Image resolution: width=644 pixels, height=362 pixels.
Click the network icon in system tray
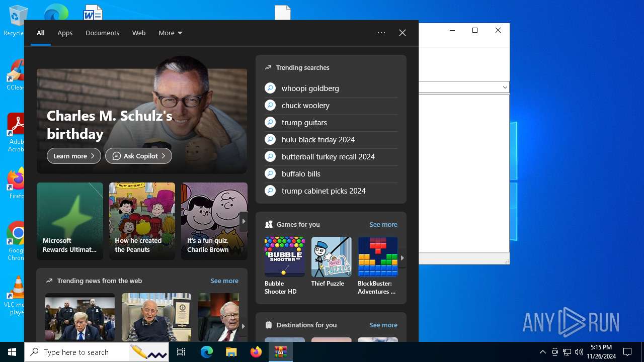click(567, 352)
